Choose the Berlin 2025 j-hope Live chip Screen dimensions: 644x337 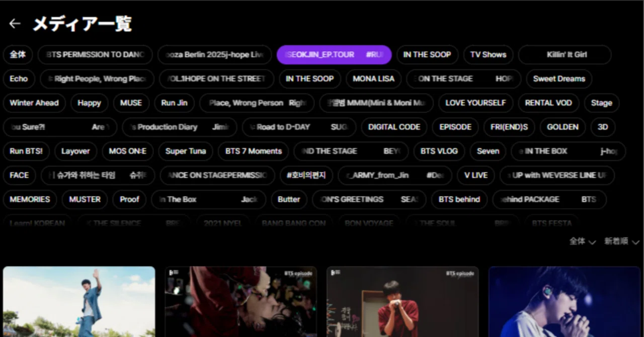pos(215,54)
